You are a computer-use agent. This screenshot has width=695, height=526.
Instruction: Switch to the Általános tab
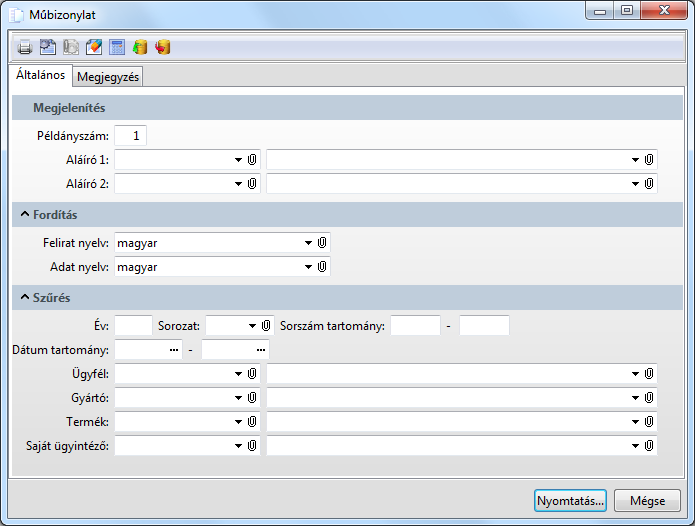(x=40, y=75)
